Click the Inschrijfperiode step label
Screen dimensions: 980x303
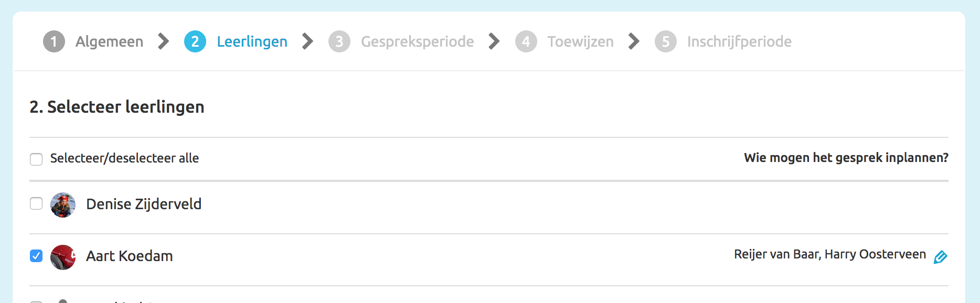(x=739, y=41)
